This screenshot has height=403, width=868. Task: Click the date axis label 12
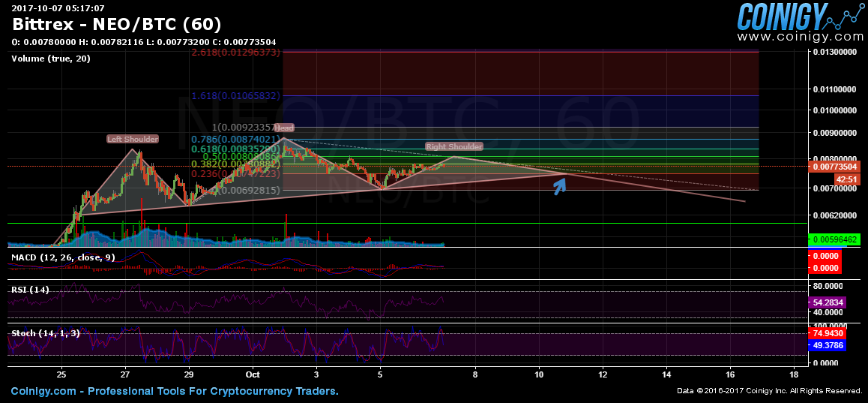click(x=603, y=374)
